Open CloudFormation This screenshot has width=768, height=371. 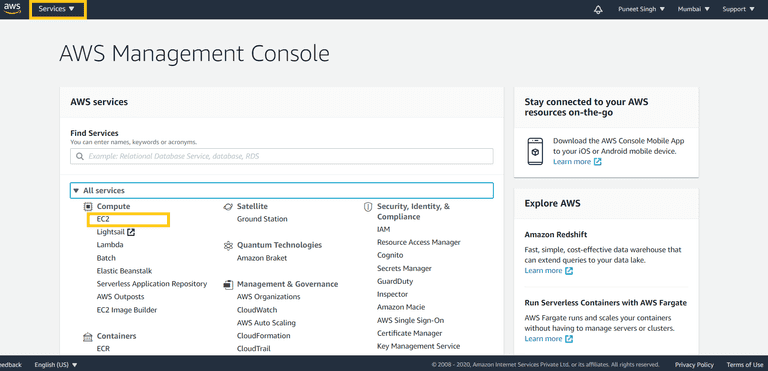tap(264, 336)
